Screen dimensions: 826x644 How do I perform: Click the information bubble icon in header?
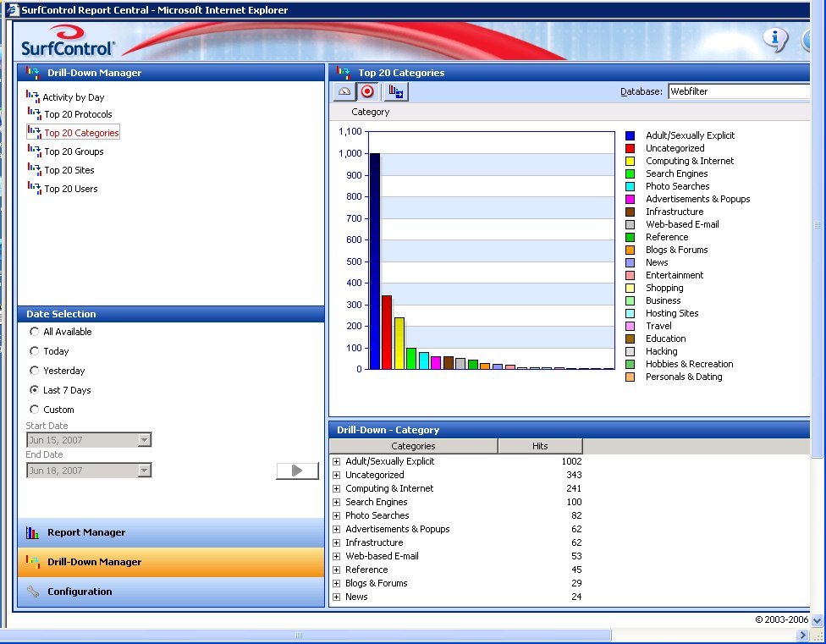coord(775,40)
